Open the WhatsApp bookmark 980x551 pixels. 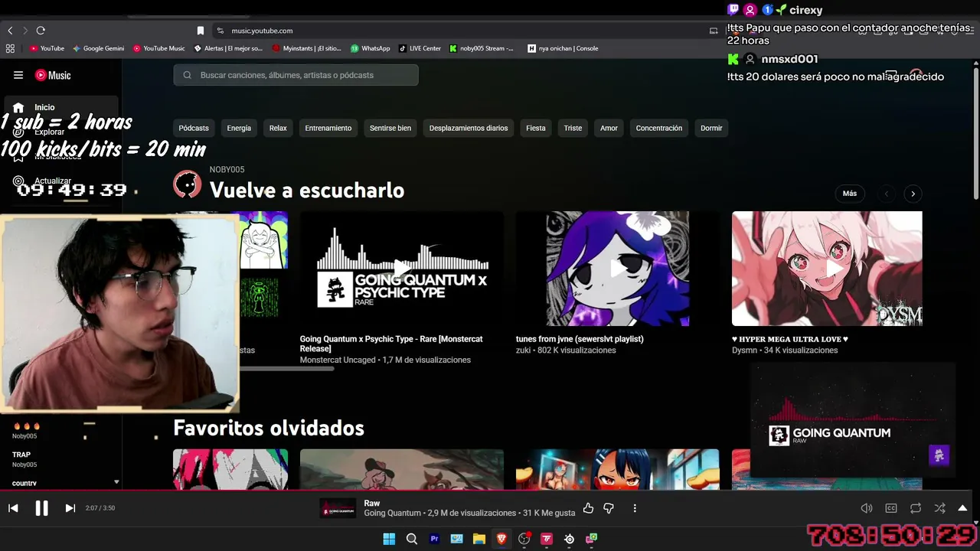point(371,48)
